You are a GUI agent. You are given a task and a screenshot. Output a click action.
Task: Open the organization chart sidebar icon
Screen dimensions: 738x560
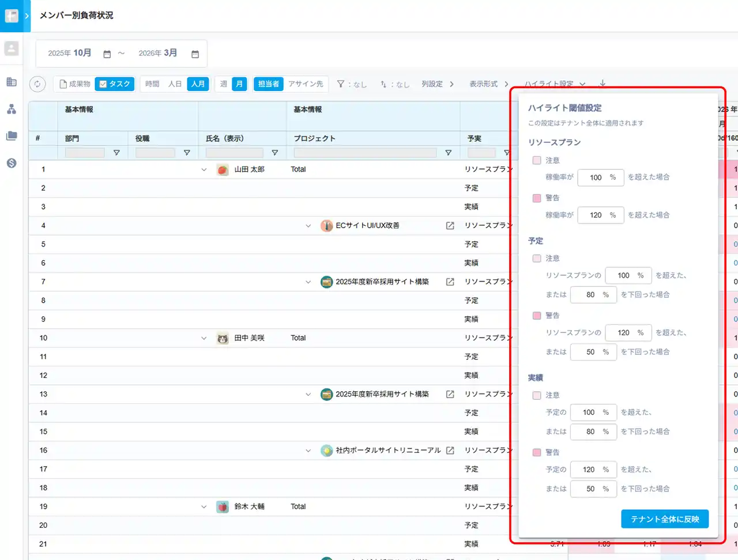[x=12, y=109]
